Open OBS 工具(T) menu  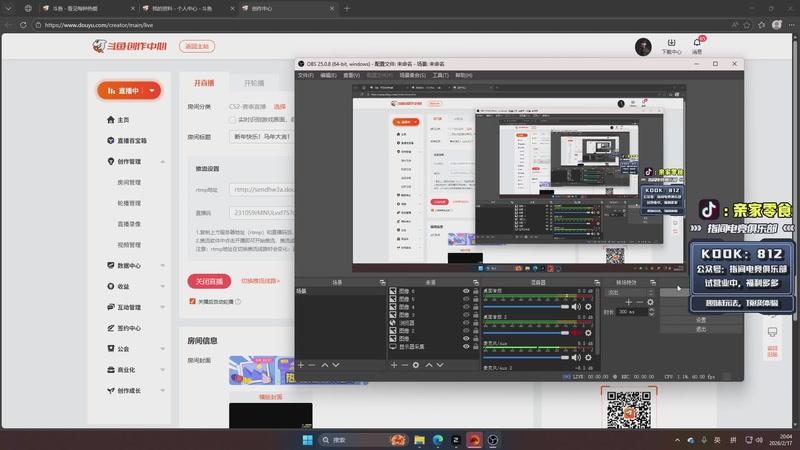pyautogui.click(x=440, y=76)
